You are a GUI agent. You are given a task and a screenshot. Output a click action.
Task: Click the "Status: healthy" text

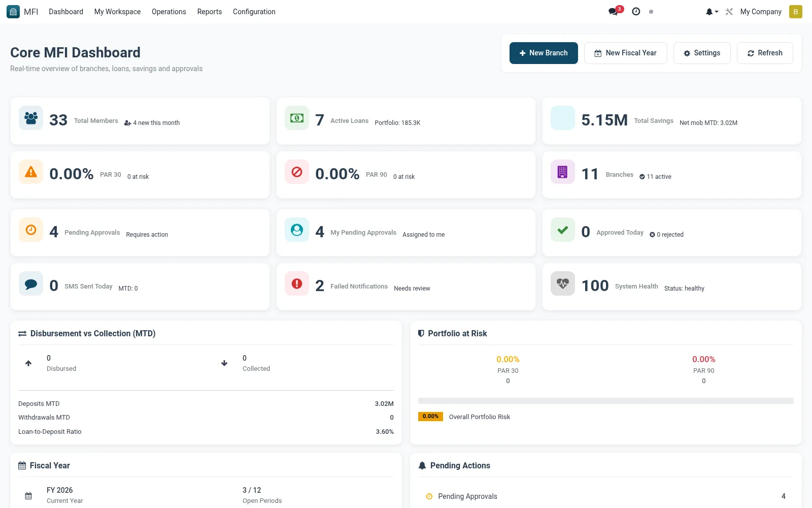pyautogui.click(x=684, y=289)
